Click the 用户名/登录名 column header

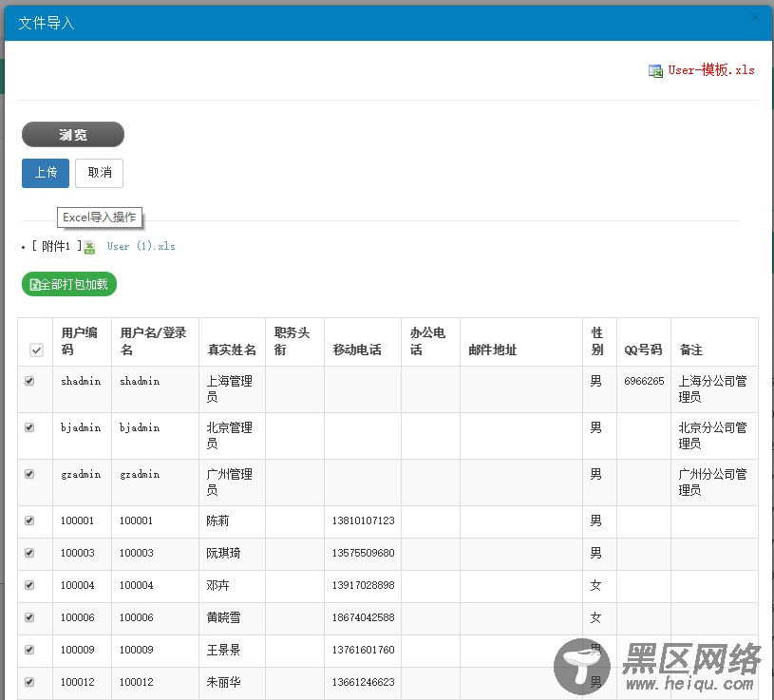153,341
